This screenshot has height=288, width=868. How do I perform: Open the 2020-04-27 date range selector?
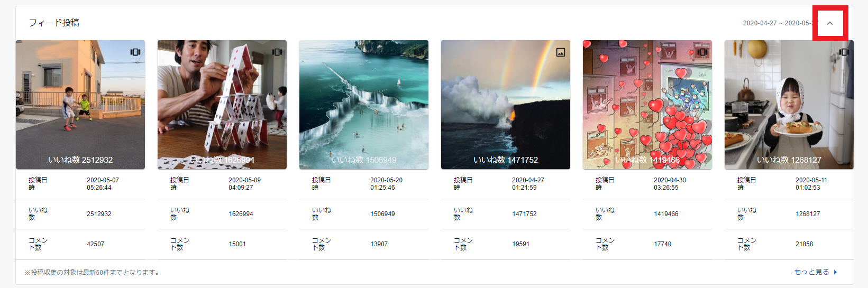779,23
